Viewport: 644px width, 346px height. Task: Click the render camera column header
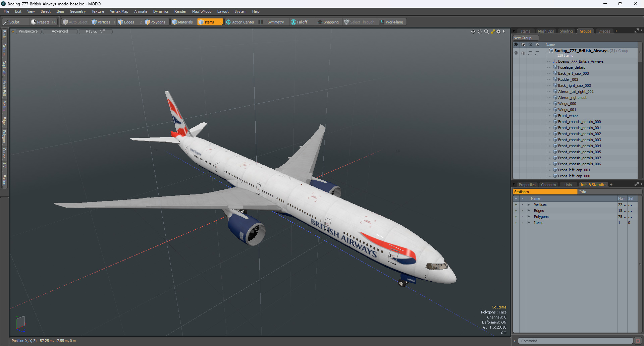(x=523, y=45)
